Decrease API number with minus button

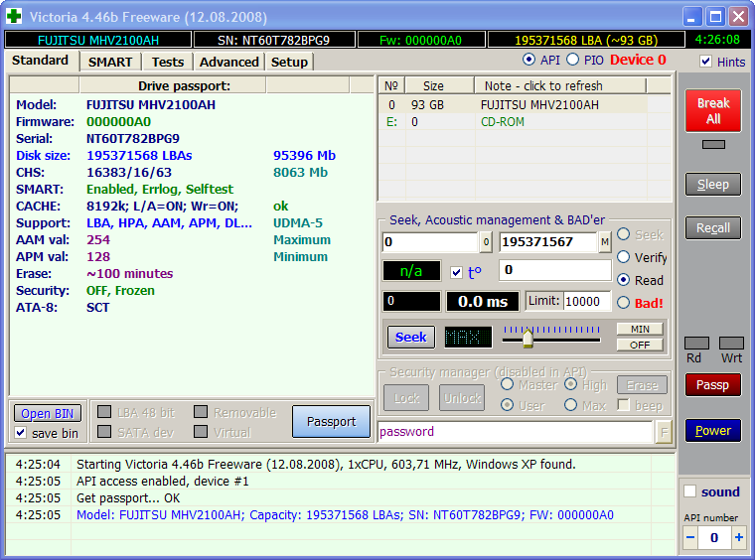point(690,537)
